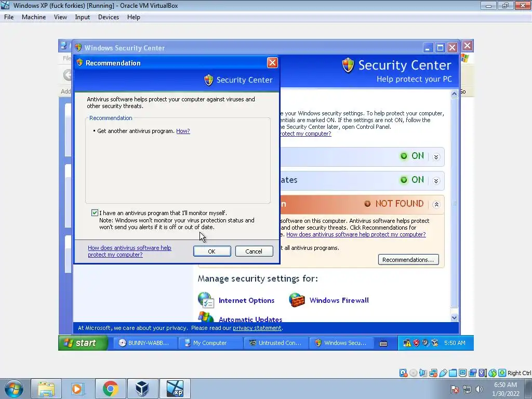Click the gray round icon in the XP tray
Viewport: 532px width, 399px height.
425,343
